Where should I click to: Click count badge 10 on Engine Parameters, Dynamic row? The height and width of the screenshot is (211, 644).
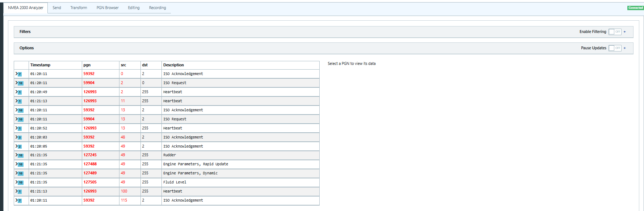[21, 173]
